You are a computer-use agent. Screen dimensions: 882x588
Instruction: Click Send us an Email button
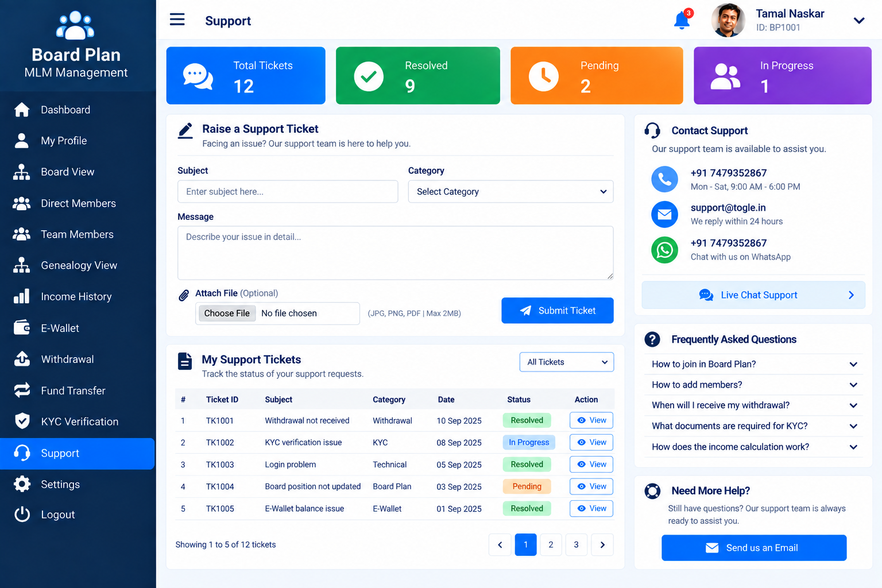[754, 548]
